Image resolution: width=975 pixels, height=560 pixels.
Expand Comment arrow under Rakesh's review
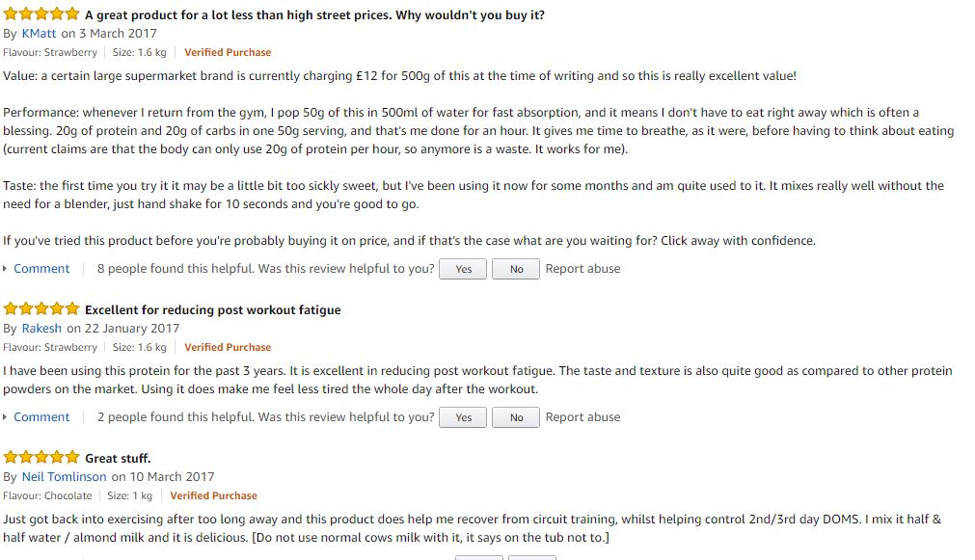pos(5,417)
